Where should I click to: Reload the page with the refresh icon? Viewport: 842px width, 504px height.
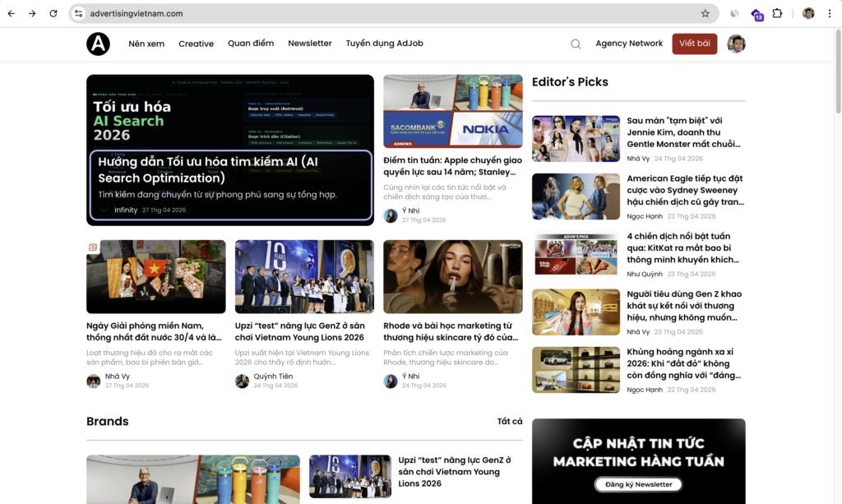[53, 13]
